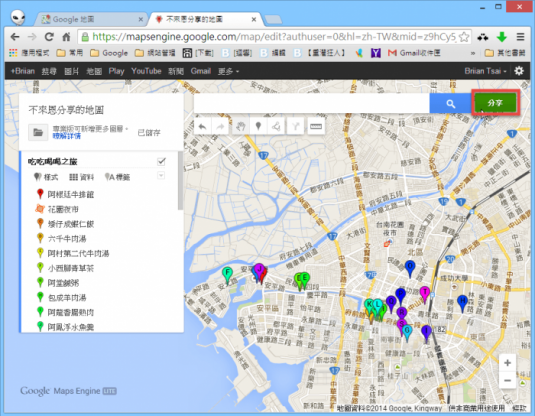The width and height of the screenshot is (535, 416).
Task: Click the blue H marker on map
Action: click(x=462, y=303)
